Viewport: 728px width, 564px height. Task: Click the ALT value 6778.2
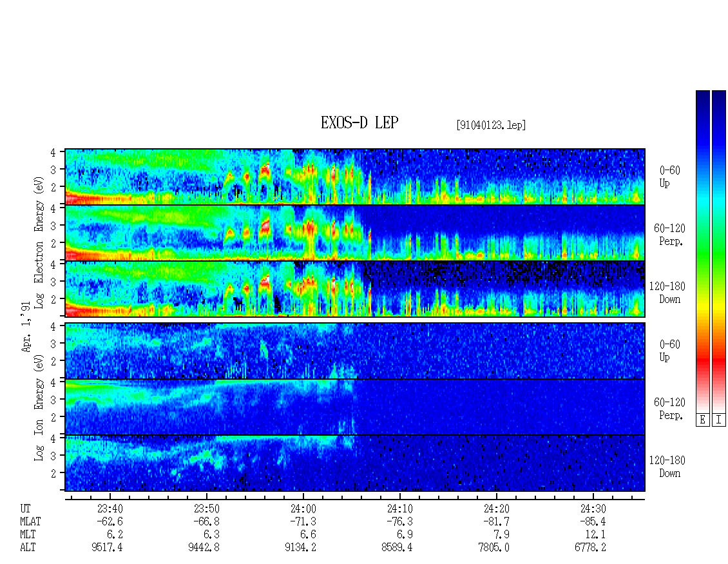pos(590,547)
